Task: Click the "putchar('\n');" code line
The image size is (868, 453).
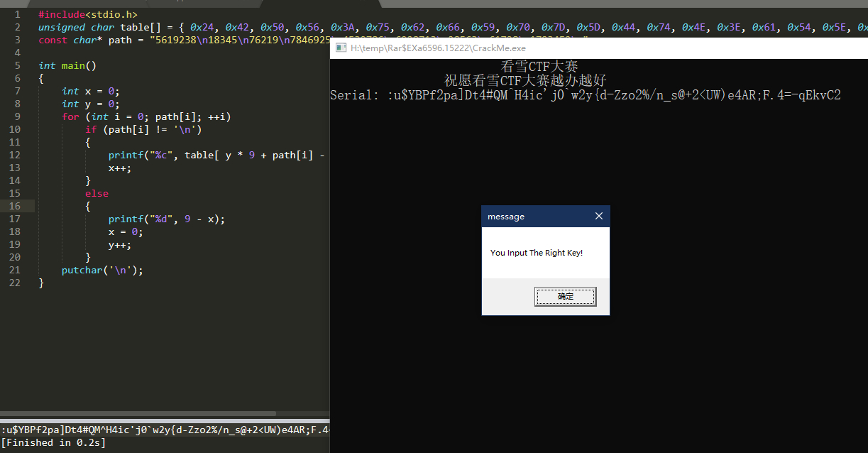Action: 102,270
